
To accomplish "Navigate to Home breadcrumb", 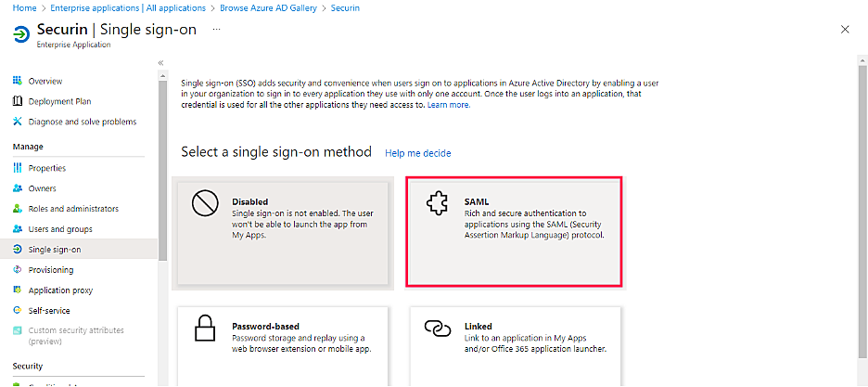I will click(x=24, y=8).
